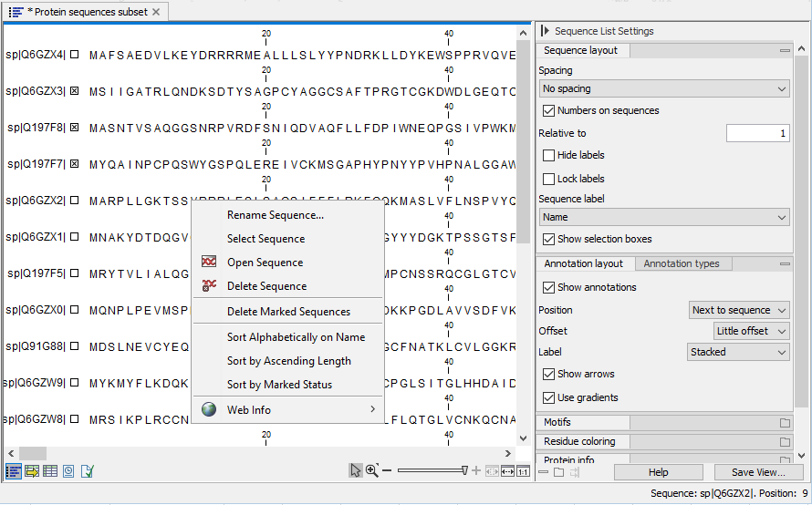Enable the Hide labels checkbox
The image size is (812, 505).
[548, 156]
